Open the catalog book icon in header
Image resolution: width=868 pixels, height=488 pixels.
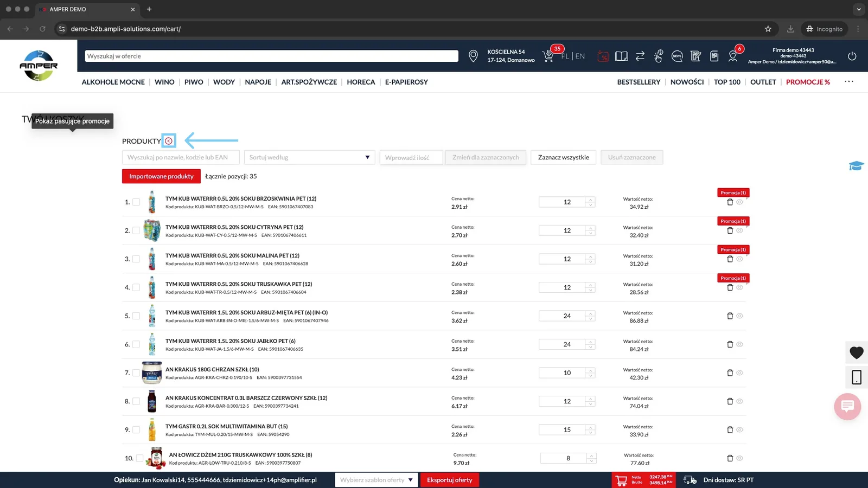point(622,56)
